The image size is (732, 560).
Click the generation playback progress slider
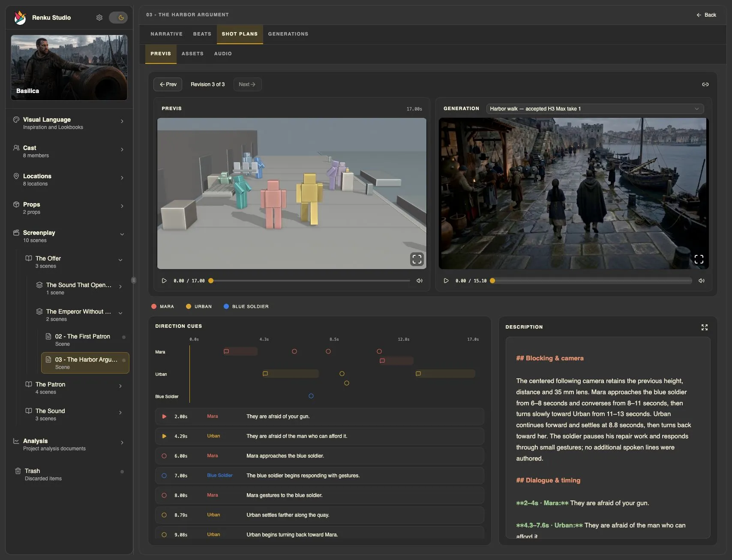coord(591,281)
